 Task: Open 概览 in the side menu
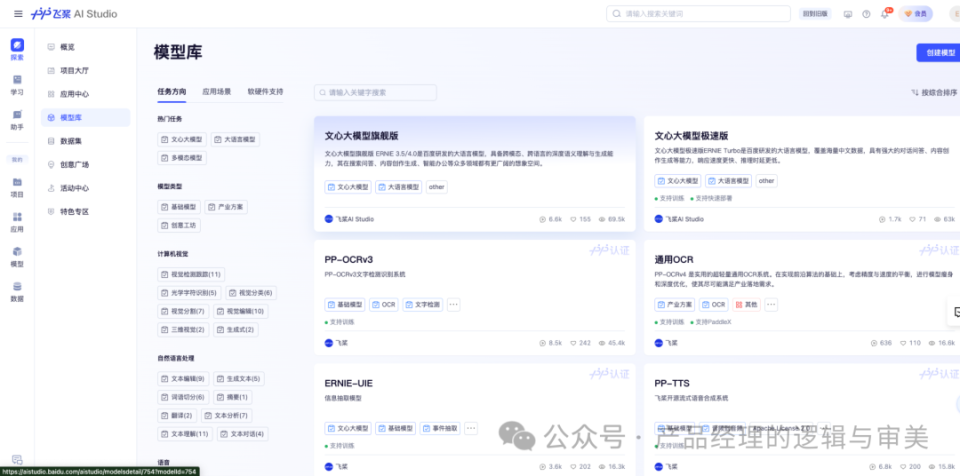coord(85,47)
